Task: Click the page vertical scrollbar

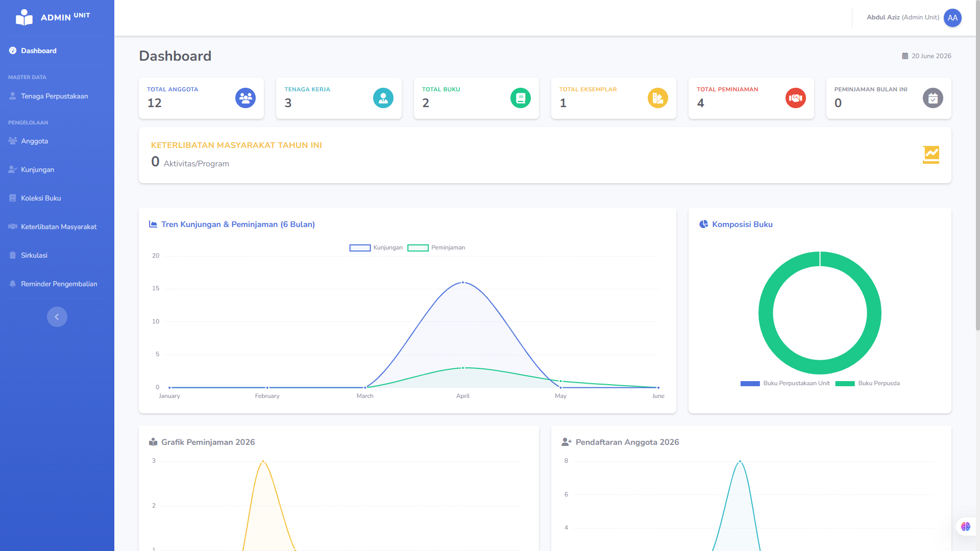Action: (977, 165)
